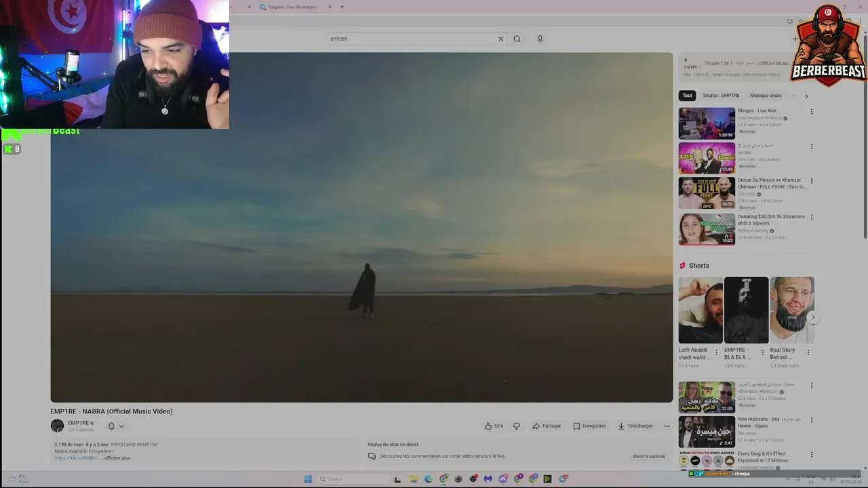Open the green play-arrow taskbar app
Image resolution: width=868 pixels, height=488 pixels.
[547, 479]
